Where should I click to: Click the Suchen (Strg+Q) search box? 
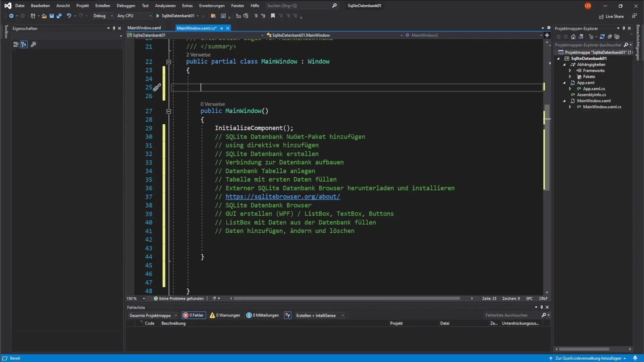[x=302, y=6]
